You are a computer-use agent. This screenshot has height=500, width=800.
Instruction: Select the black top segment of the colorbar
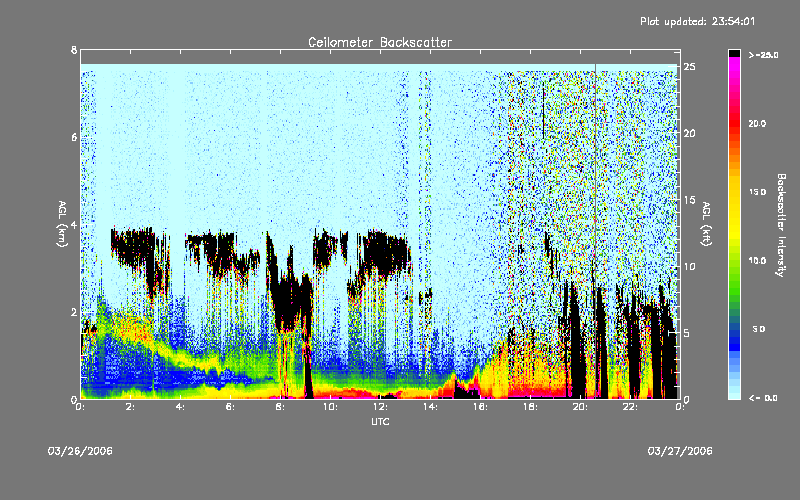click(x=734, y=52)
